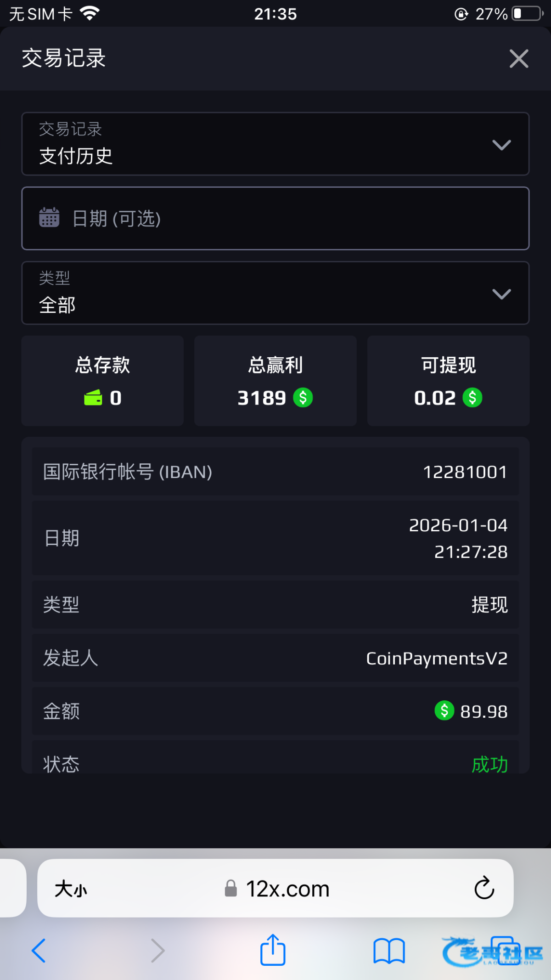This screenshot has height=980, width=551.
Task: Open Safari bookmarks book icon
Action: pyautogui.click(x=389, y=951)
